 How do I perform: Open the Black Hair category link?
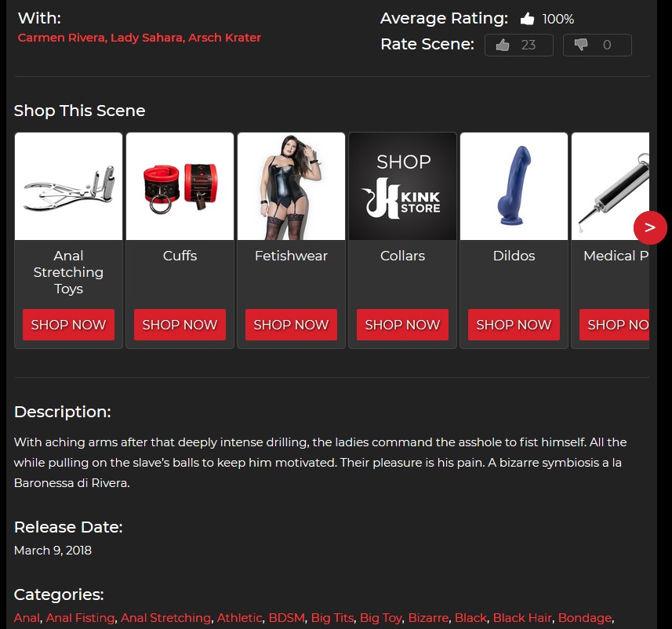[522, 617]
